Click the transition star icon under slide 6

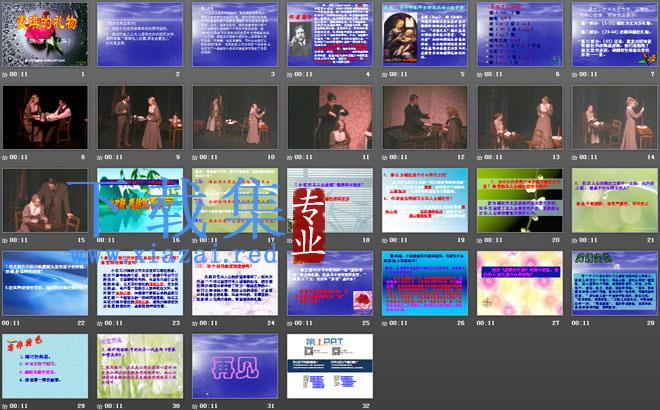pyautogui.click(x=479, y=75)
